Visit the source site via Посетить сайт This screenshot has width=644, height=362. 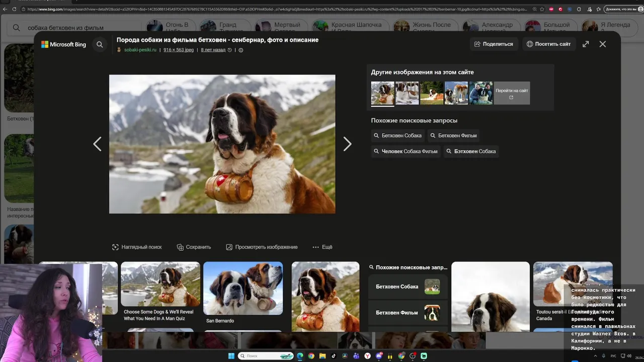548,44
